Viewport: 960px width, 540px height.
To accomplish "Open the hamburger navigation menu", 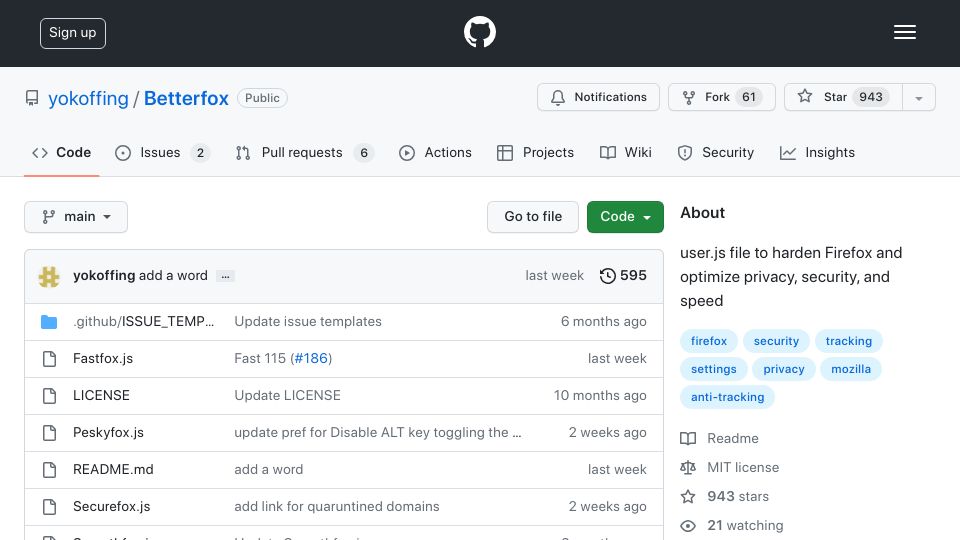I will click(904, 32).
